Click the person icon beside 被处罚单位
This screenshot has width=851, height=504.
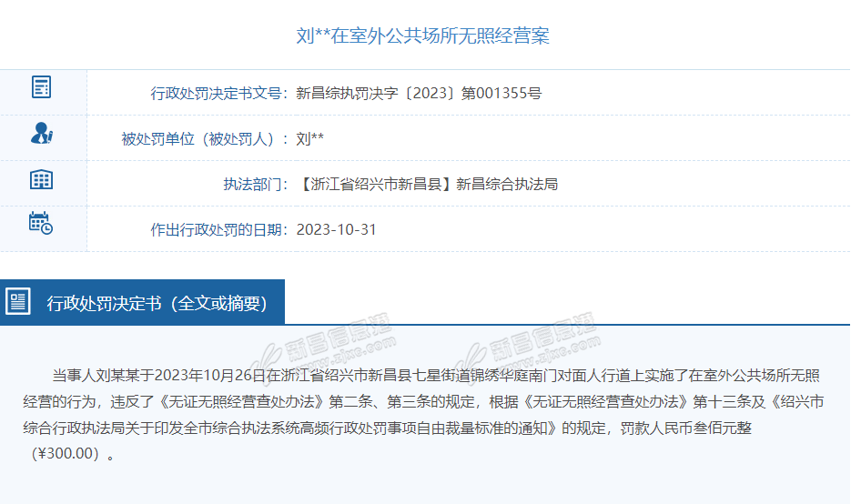[42, 133]
